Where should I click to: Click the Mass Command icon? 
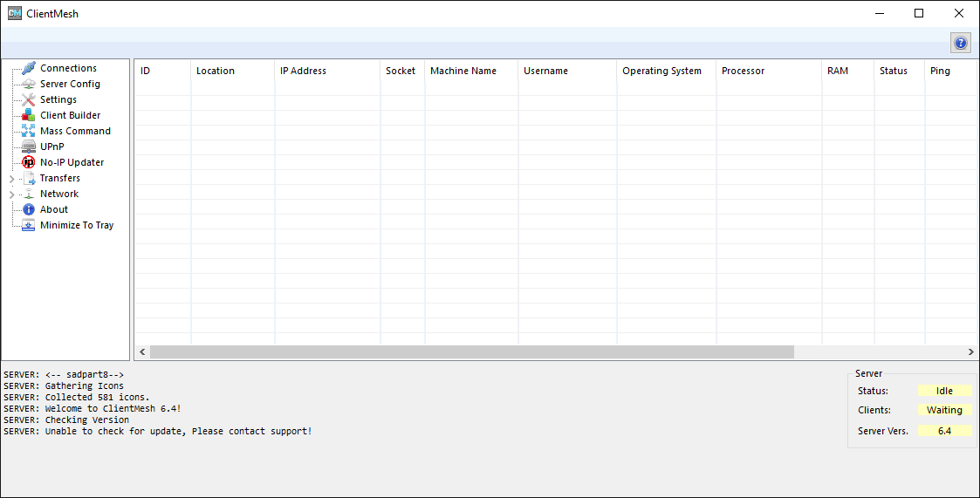[x=29, y=131]
